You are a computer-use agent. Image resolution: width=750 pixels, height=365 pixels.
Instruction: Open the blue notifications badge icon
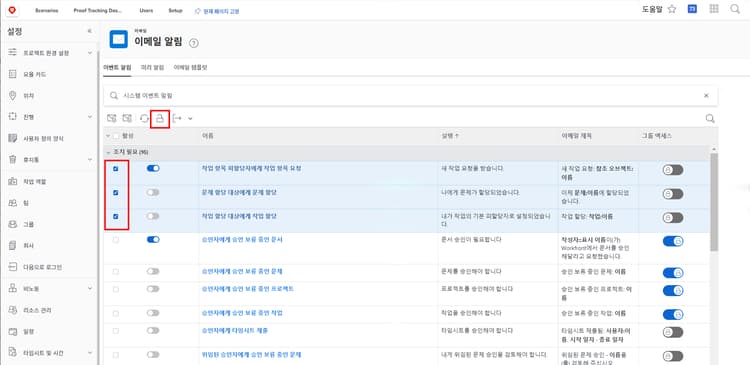[692, 9]
